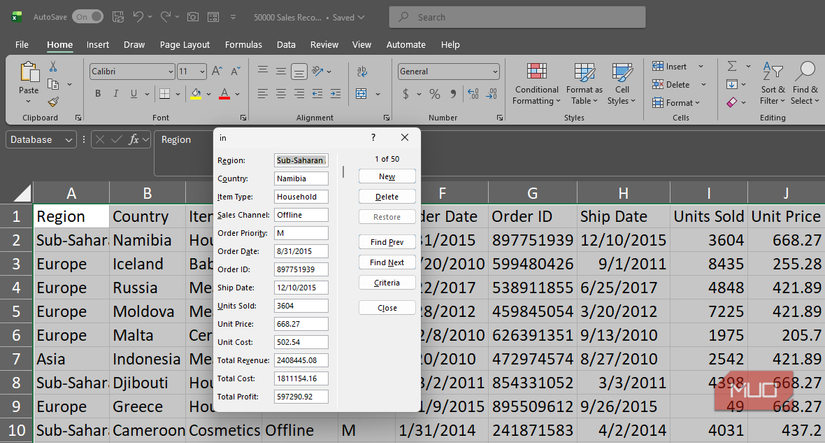825x443 pixels.
Task: Toggle Bold formatting
Action: pos(98,94)
